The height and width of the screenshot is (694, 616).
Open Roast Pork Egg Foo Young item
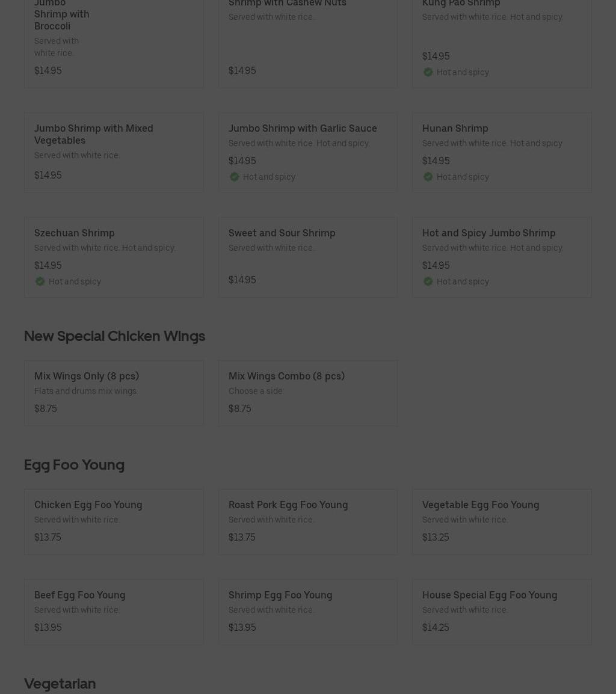coord(307,521)
